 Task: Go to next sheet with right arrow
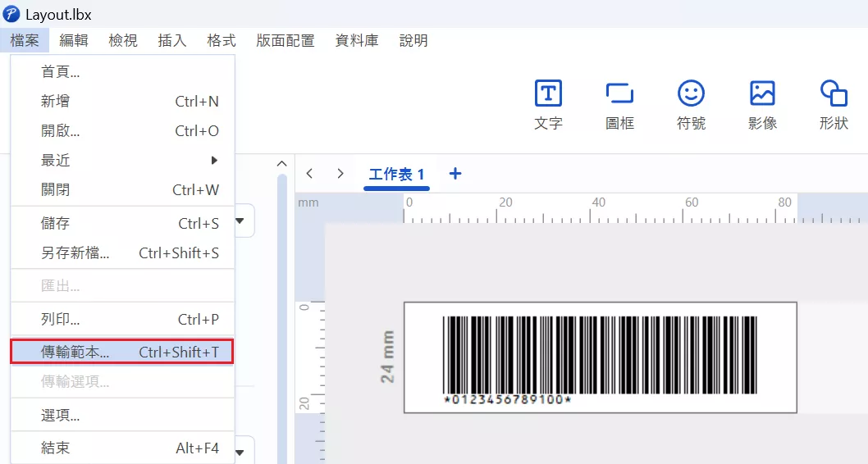(340, 174)
